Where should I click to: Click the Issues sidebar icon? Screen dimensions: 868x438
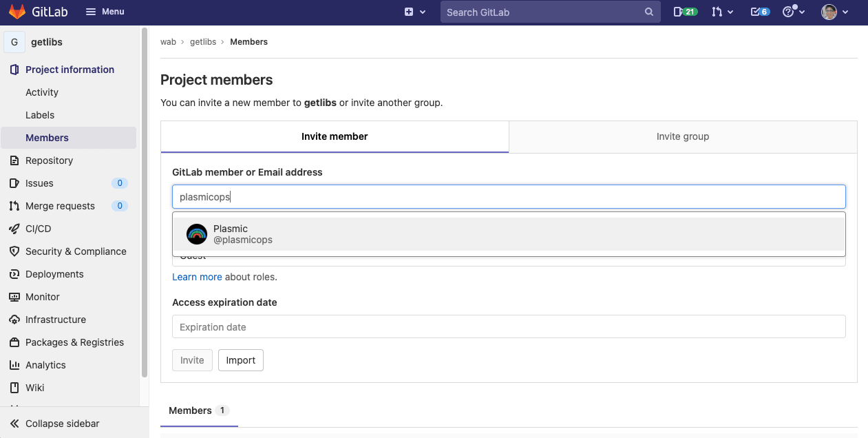pos(14,183)
